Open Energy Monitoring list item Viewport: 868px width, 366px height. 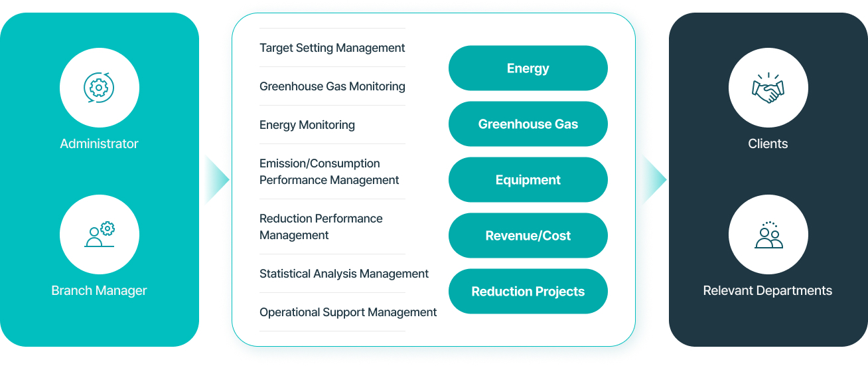[307, 125]
